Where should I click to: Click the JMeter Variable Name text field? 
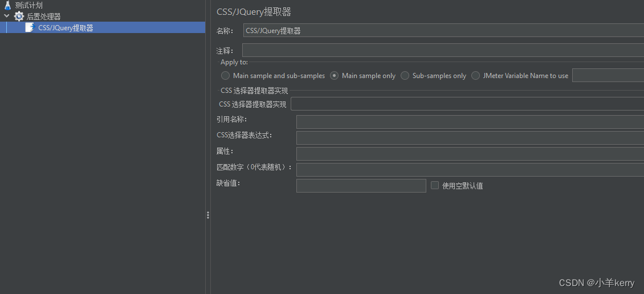click(x=608, y=76)
